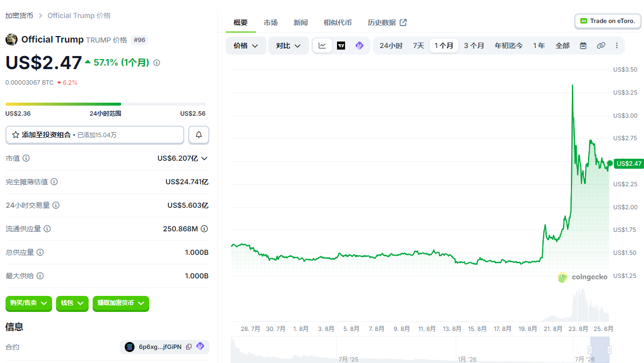Open the three-dot more options menu above the chart

616,46
